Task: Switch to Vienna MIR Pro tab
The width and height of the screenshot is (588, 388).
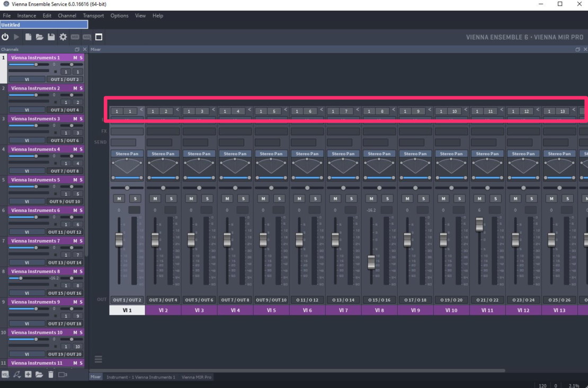Action: pos(197,377)
